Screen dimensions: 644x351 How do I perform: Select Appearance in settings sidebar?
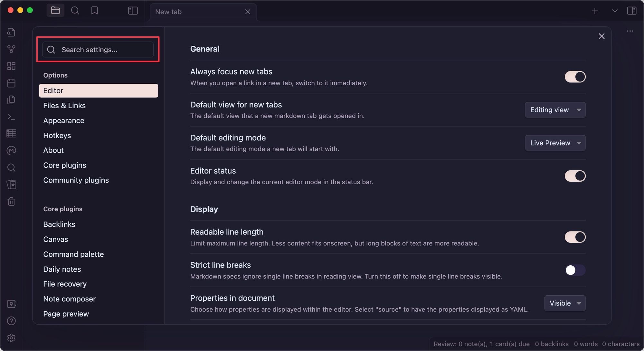pos(64,120)
